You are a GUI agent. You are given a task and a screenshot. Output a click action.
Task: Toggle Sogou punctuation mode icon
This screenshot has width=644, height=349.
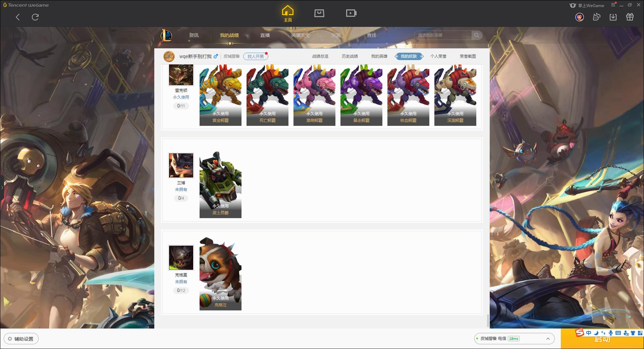pos(603,333)
